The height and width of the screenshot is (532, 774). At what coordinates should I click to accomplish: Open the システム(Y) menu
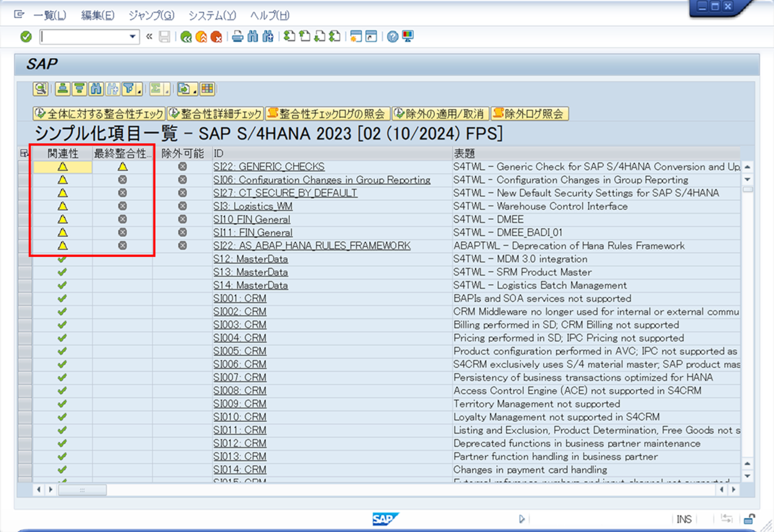point(212,15)
